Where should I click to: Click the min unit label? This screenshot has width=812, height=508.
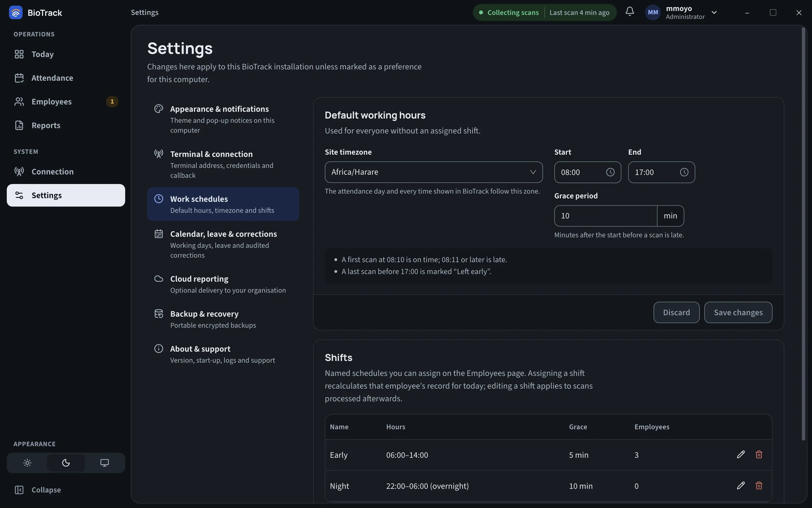pos(670,216)
